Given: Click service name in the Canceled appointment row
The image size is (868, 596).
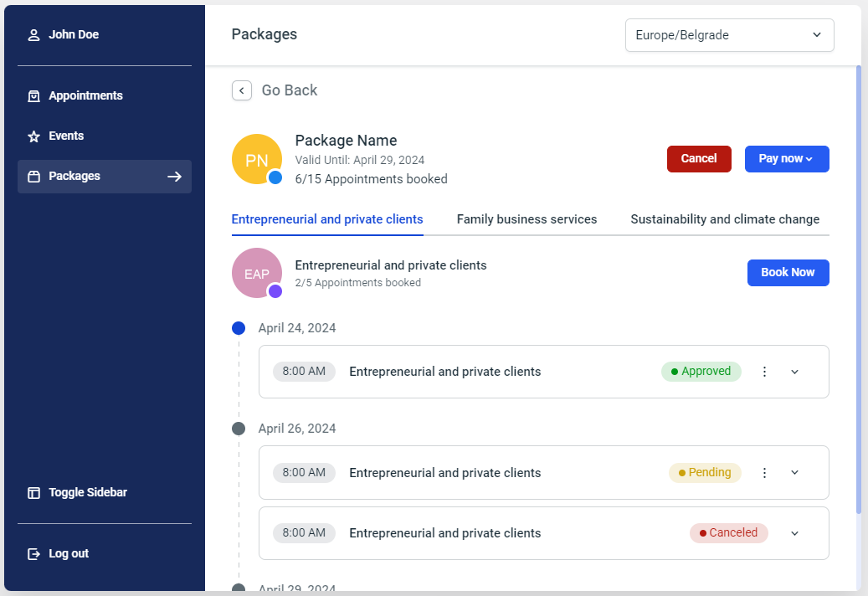Looking at the screenshot, I should tap(445, 533).
